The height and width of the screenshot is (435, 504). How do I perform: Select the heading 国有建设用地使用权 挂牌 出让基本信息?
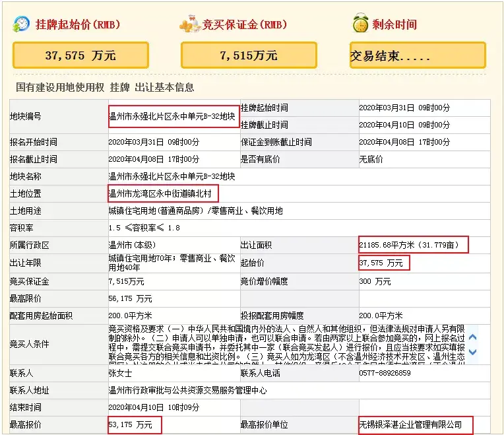click(x=105, y=87)
